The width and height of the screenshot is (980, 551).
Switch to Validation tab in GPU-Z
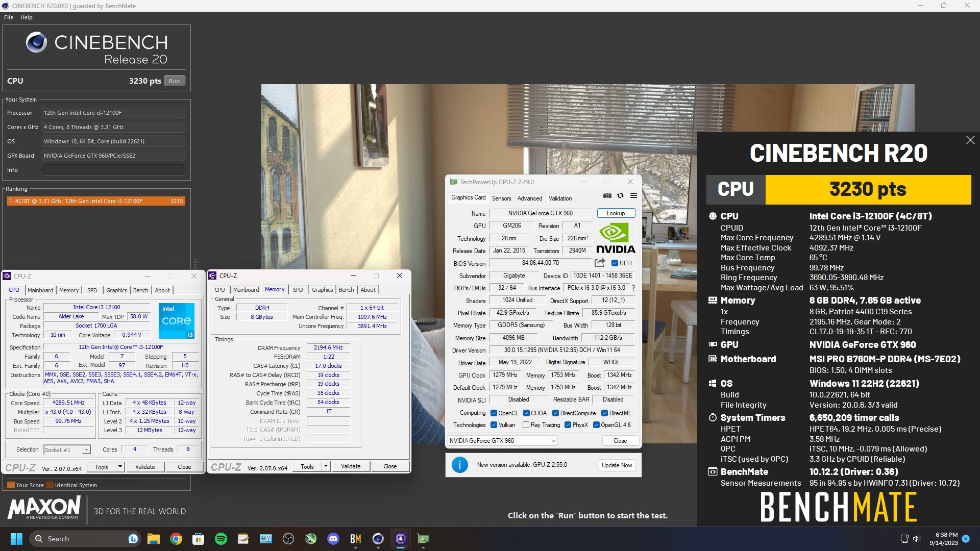pyautogui.click(x=560, y=198)
